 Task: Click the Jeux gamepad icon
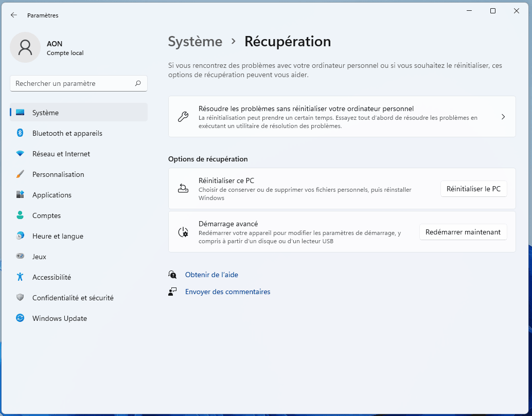(x=20, y=256)
